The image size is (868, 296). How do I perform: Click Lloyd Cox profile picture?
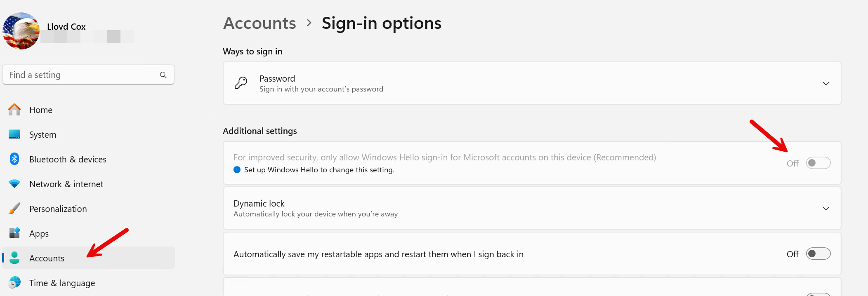pos(21,31)
